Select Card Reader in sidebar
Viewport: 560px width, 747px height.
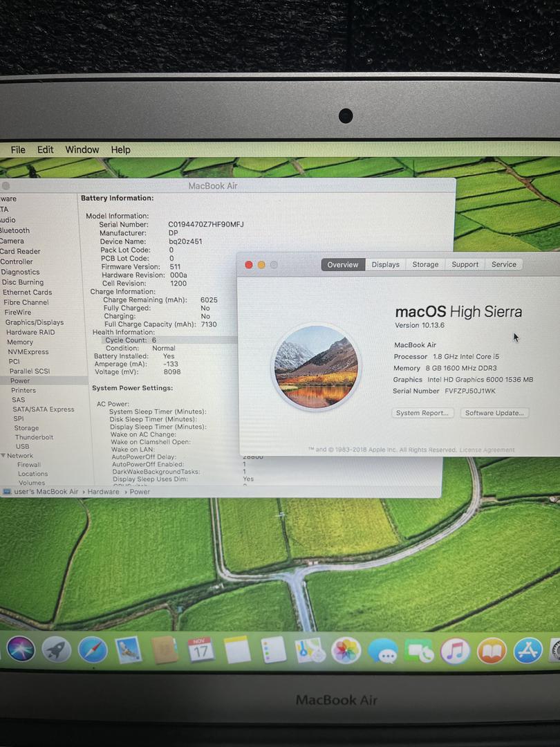point(20,252)
